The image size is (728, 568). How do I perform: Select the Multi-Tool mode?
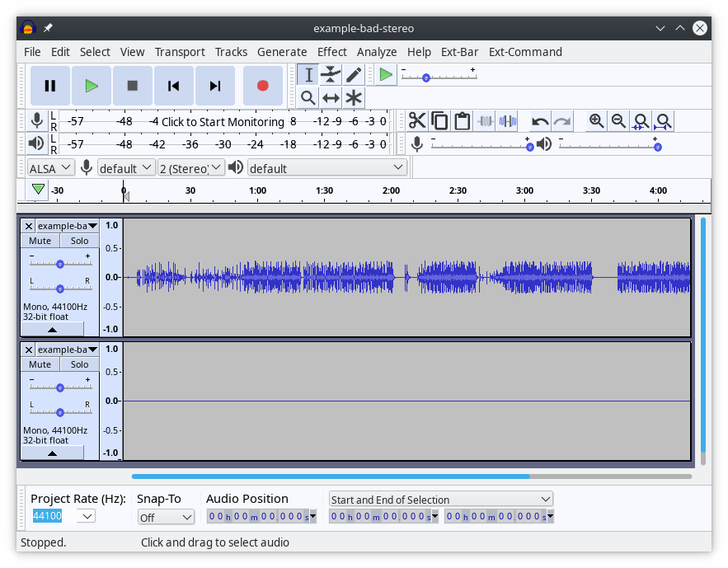[352, 97]
